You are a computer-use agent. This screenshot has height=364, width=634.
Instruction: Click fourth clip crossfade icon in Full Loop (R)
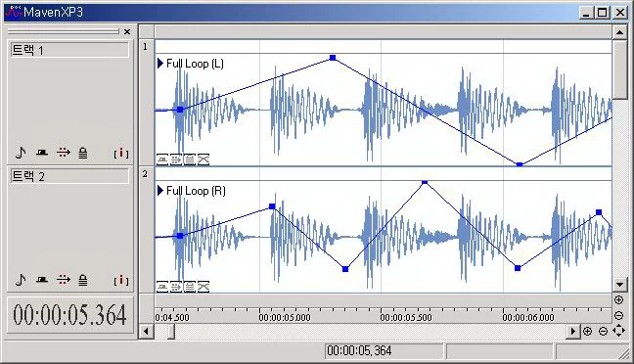coord(203,287)
